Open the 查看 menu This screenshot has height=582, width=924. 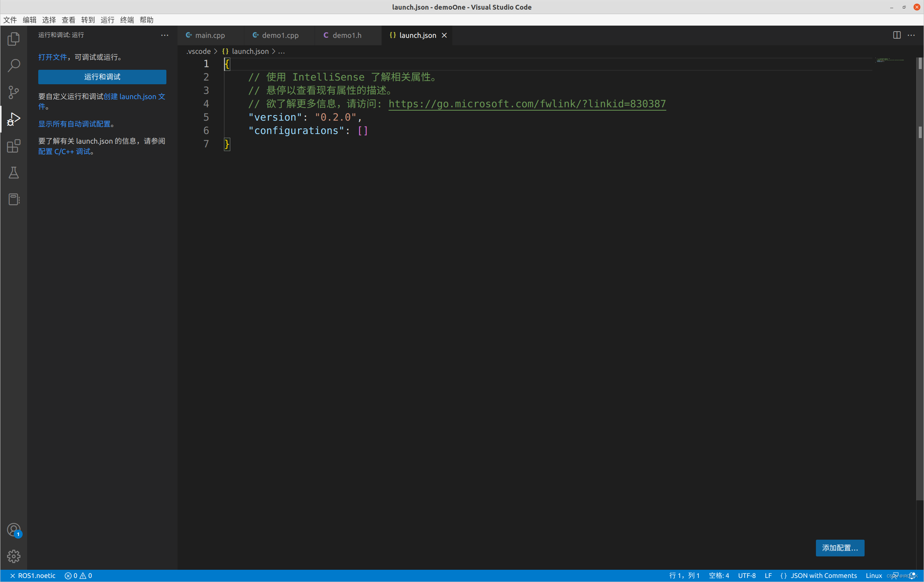69,20
